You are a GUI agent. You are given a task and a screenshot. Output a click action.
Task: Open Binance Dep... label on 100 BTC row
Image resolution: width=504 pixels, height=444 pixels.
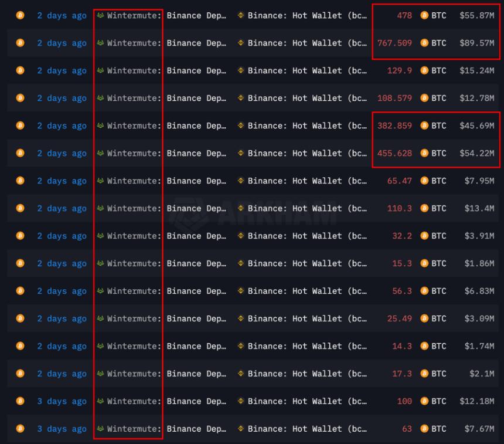(196, 401)
